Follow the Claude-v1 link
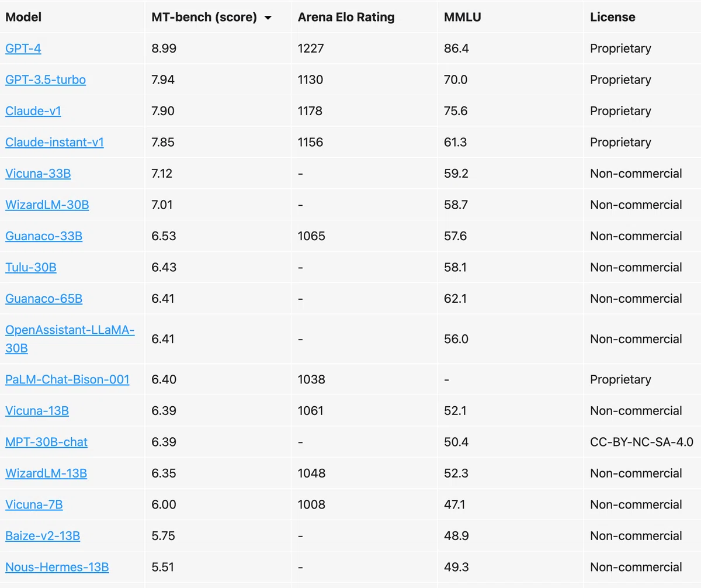This screenshot has height=588, width=701. point(33,111)
